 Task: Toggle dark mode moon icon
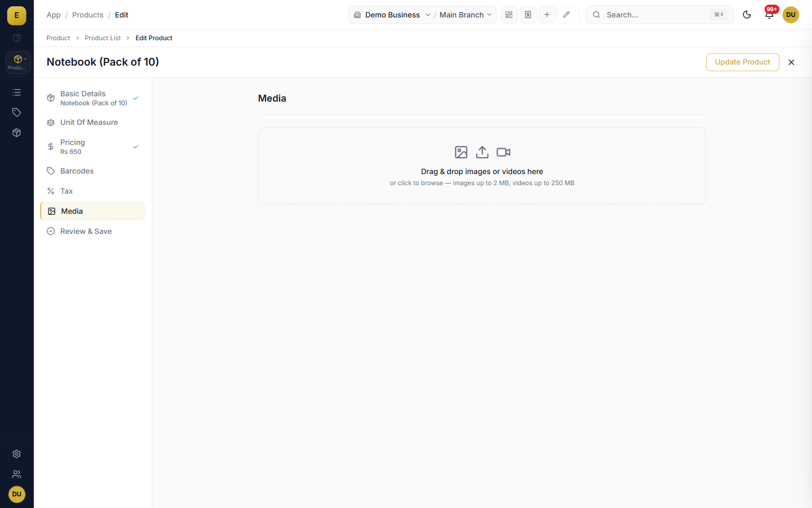[747, 15]
